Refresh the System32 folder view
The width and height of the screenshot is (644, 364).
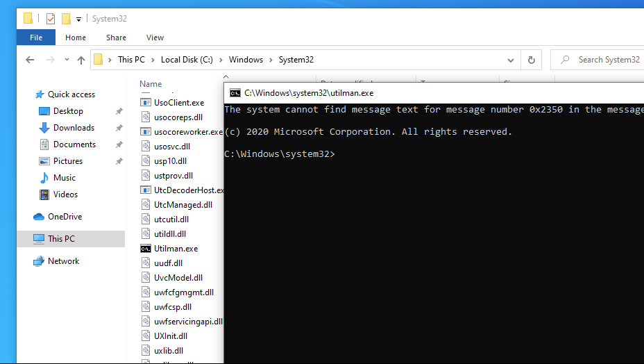click(x=532, y=60)
